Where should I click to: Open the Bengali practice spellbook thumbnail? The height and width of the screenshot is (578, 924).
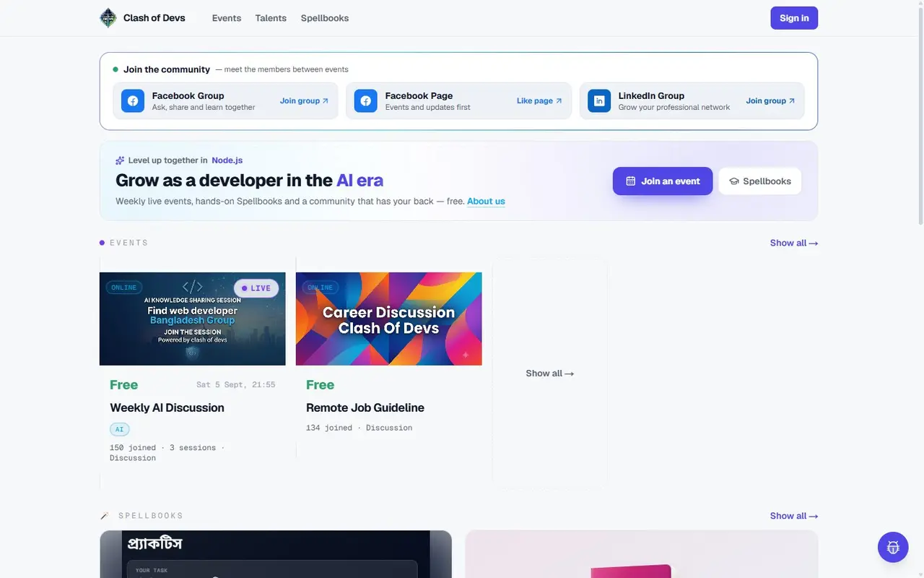click(276, 554)
